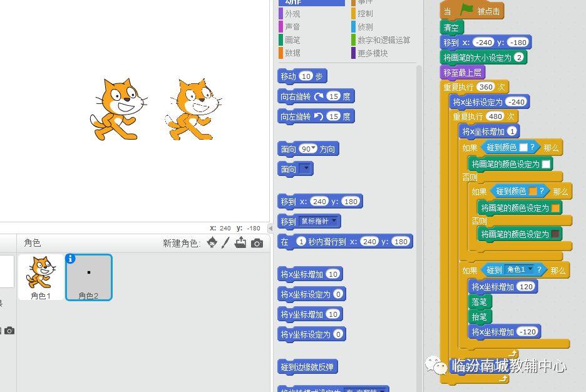This screenshot has width=586, height=392.
Task: Paint new sprite brush icon
Action: [225, 242]
